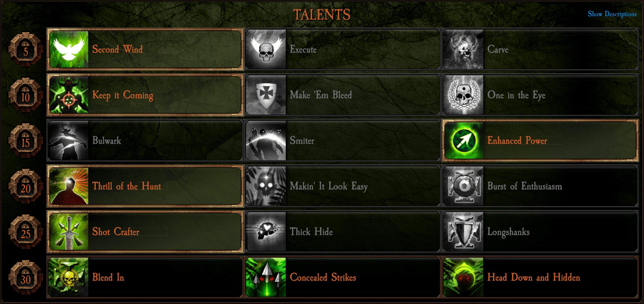This screenshot has width=644, height=304.
Task: Select the One in the Eye skull icon
Action: [x=463, y=95]
